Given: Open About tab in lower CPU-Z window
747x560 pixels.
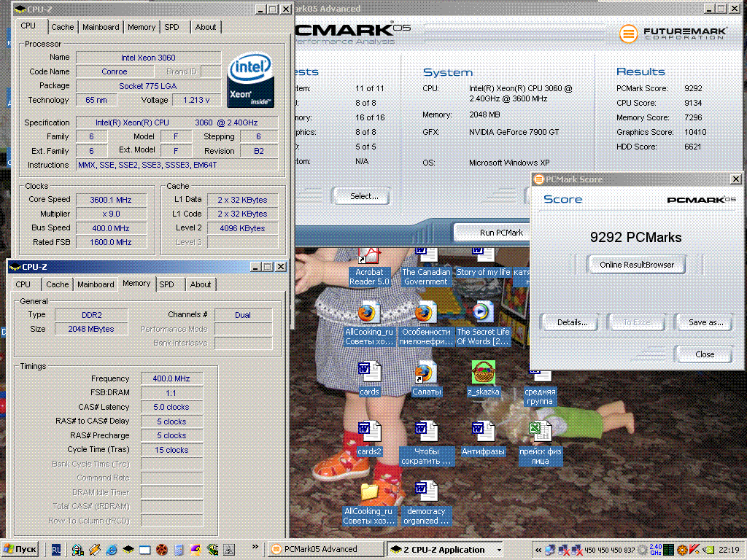Looking at the screenshot, I should tap(201, 284).
